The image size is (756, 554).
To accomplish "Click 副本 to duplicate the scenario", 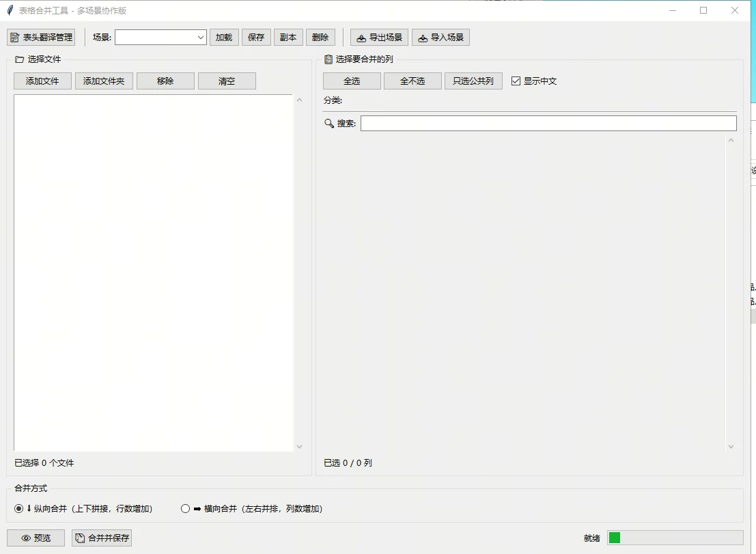I will click(288, 37).
